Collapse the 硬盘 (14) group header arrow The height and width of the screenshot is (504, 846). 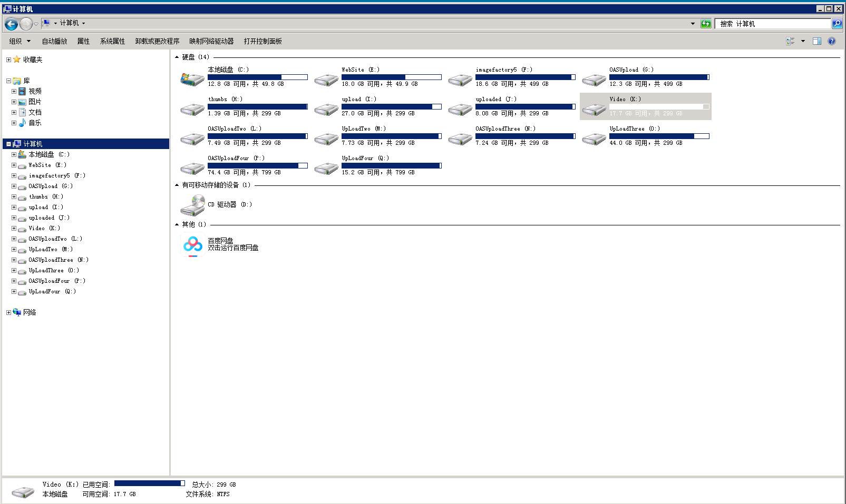pyautogui.click(x=177, y=57)
